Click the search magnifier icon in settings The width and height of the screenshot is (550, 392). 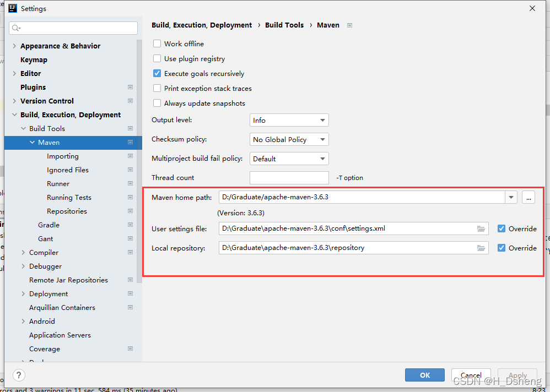point(16,28)
